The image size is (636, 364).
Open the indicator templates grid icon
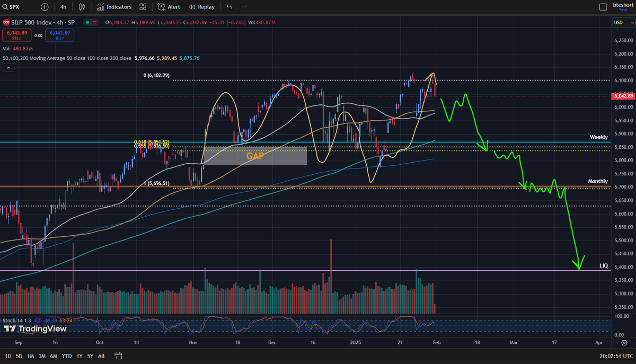tap(143, 7)
